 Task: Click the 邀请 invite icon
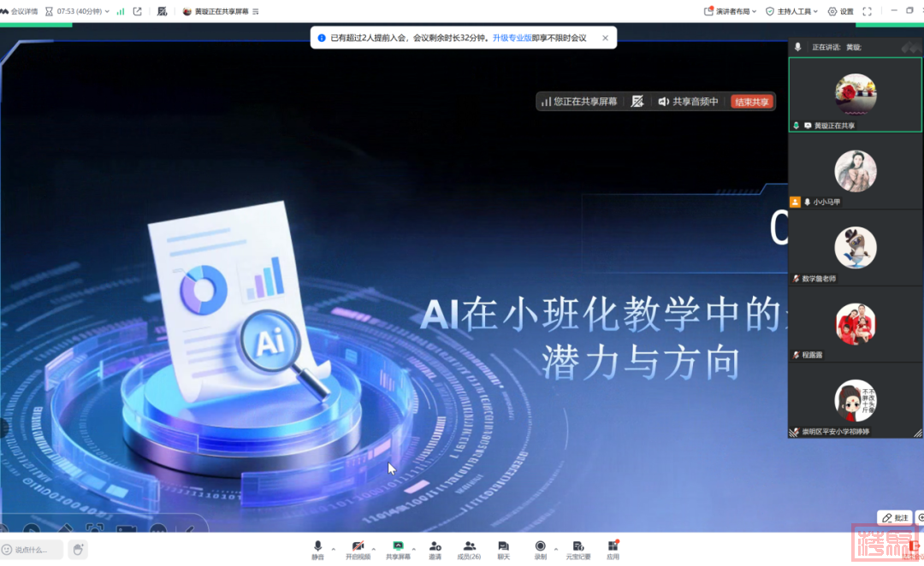(435, 548)
